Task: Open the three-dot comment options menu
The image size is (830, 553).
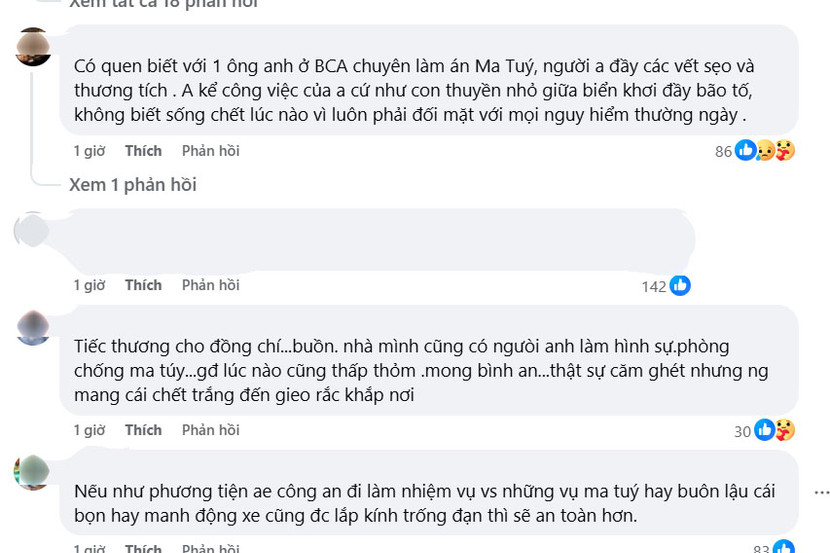Action: [821, 492]
